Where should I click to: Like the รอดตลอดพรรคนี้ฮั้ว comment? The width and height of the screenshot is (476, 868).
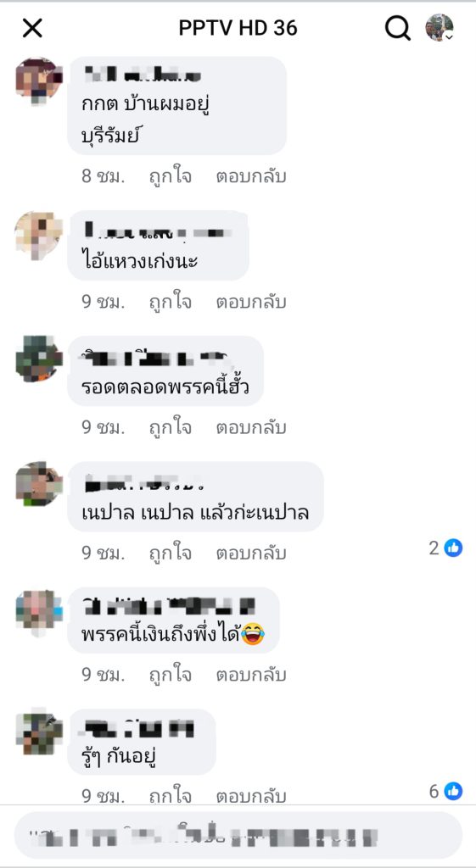(170, 428)
